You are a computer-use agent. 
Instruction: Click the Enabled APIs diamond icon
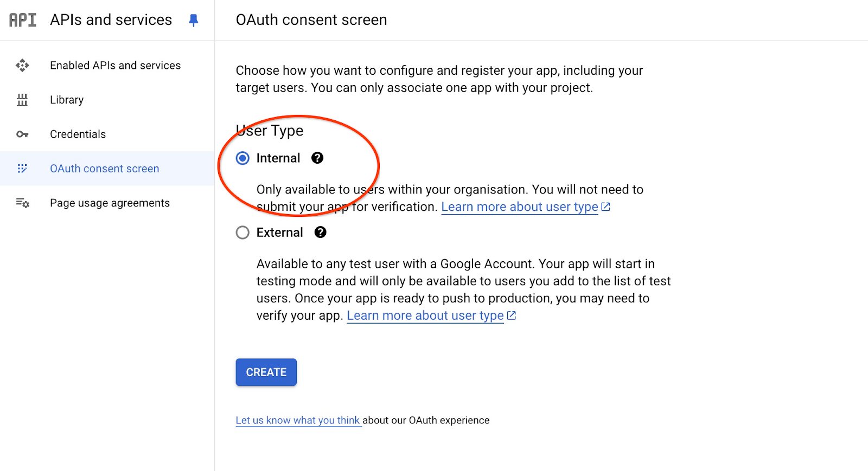pos(22,66)
